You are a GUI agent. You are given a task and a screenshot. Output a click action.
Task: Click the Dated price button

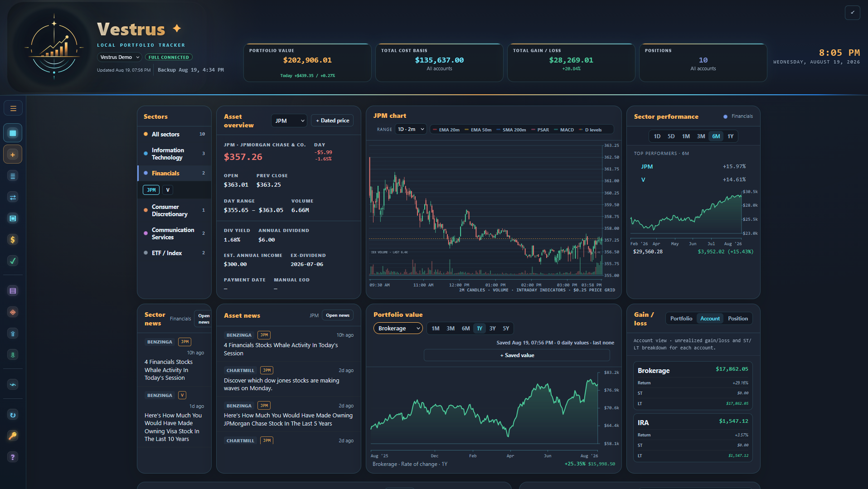click(x=332, y=121)
